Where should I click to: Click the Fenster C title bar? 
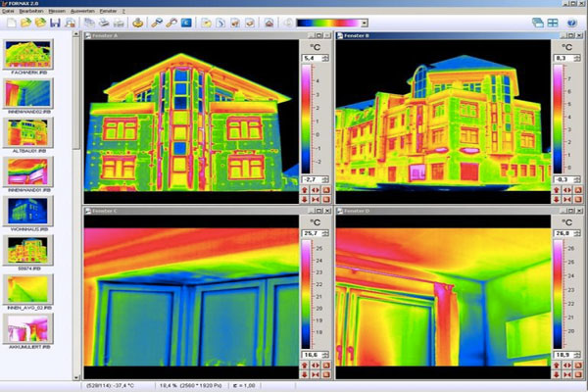[x=208, y=211]
